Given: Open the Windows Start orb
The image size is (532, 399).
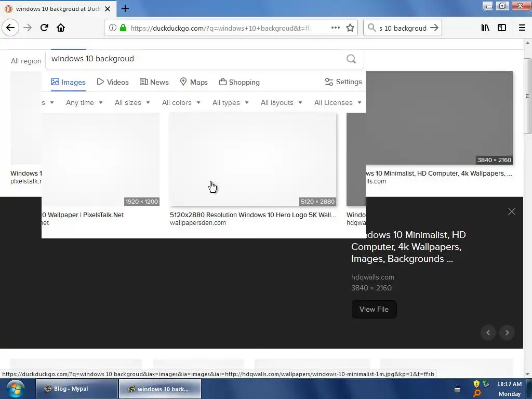Looking at the screenshot, I should (x=15, y=389).
